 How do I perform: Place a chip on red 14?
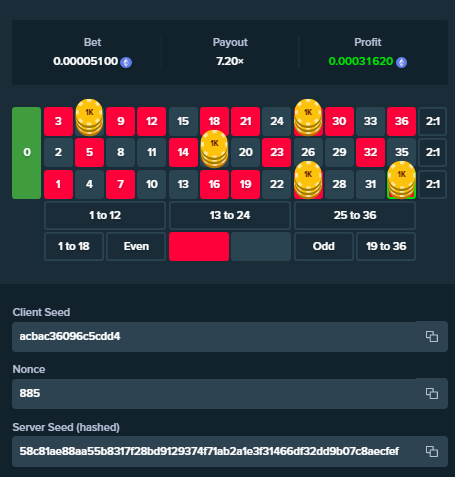click(x=183, y=152)
